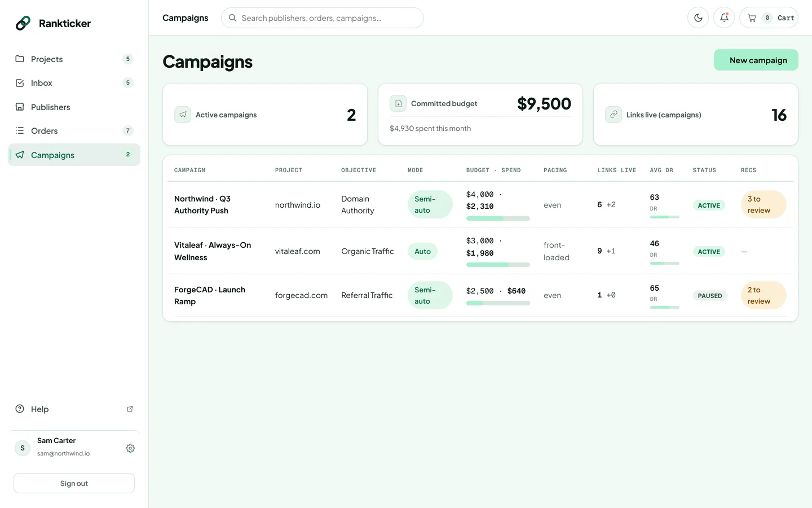This screenshot has width=812, height=508.
Task: Click the Publishers building icon
Action: [20, 107]
